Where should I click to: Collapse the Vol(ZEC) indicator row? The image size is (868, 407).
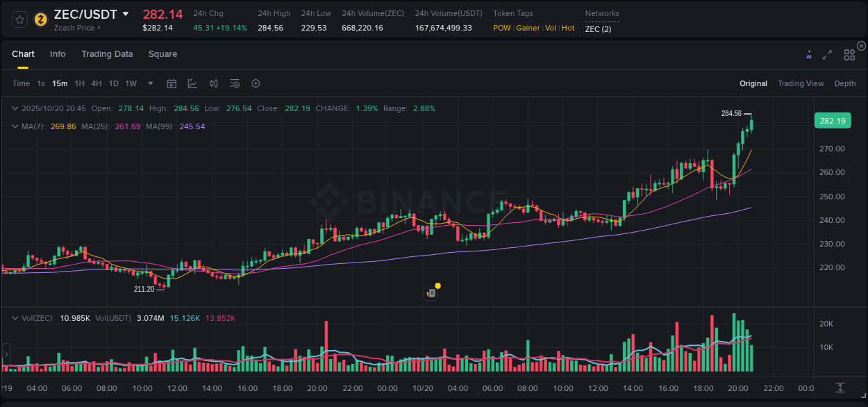click(x=15, y=317)
